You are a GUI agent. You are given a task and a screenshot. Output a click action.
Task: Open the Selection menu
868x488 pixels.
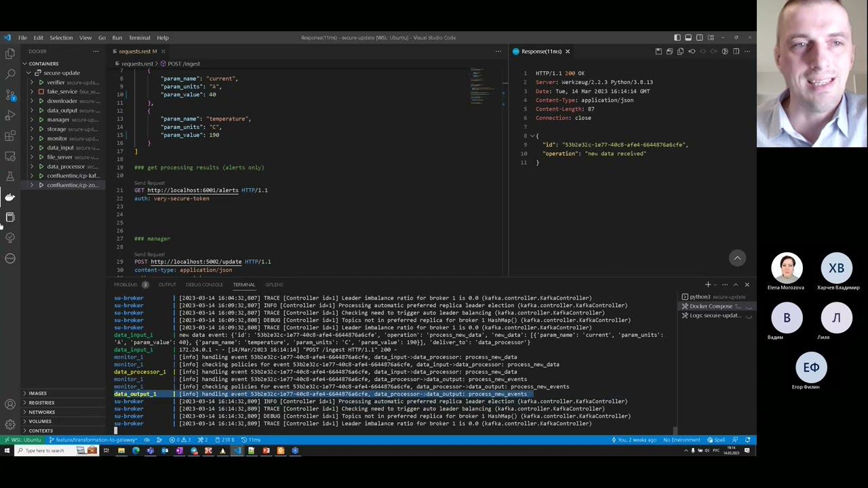pos(61,38)
